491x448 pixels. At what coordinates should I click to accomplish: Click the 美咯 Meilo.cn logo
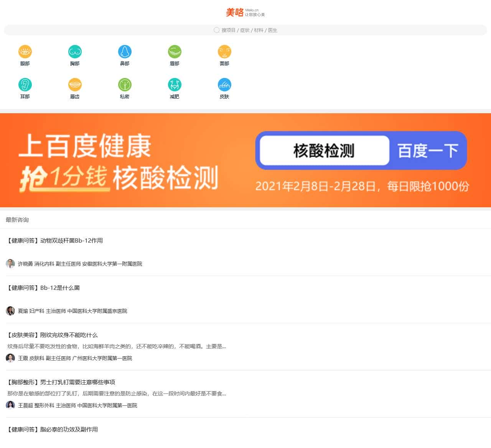(245, 12)
